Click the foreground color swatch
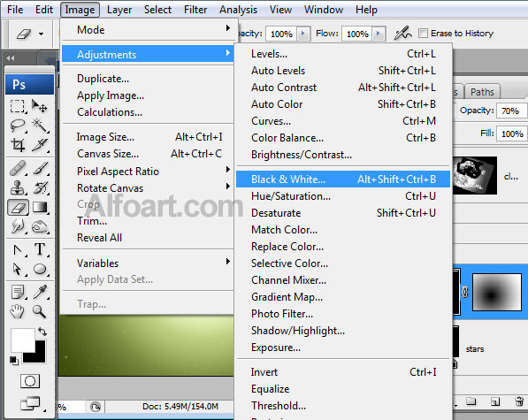Image resolution: width=528 pixels, height=420 pixels. tap(22, 340)
